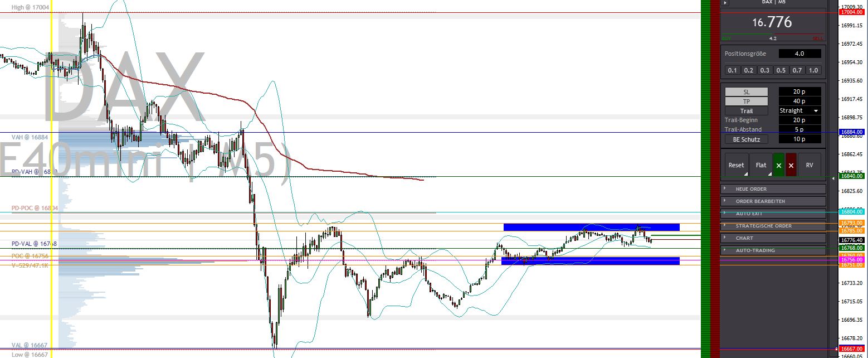Click the green X flat-position icon
Image resolution: width=868 pixels, height=358 pixels.
779,165
